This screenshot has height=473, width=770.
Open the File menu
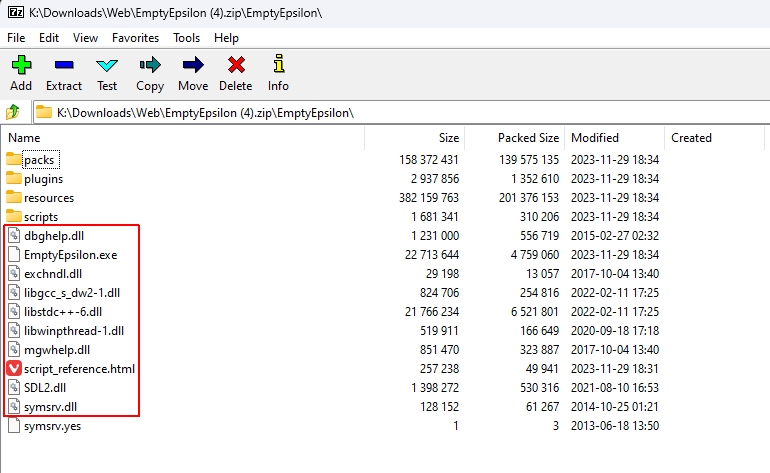coord(16,38)
